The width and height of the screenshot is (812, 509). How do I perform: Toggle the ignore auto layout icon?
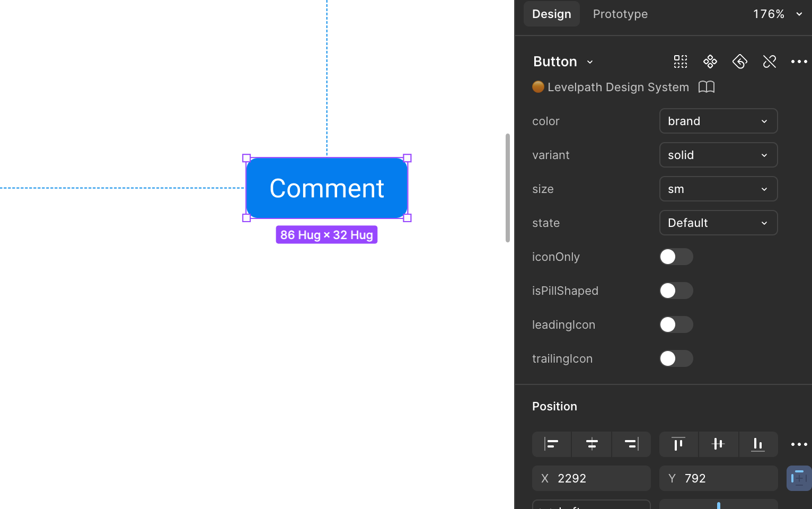coord(799,478)
